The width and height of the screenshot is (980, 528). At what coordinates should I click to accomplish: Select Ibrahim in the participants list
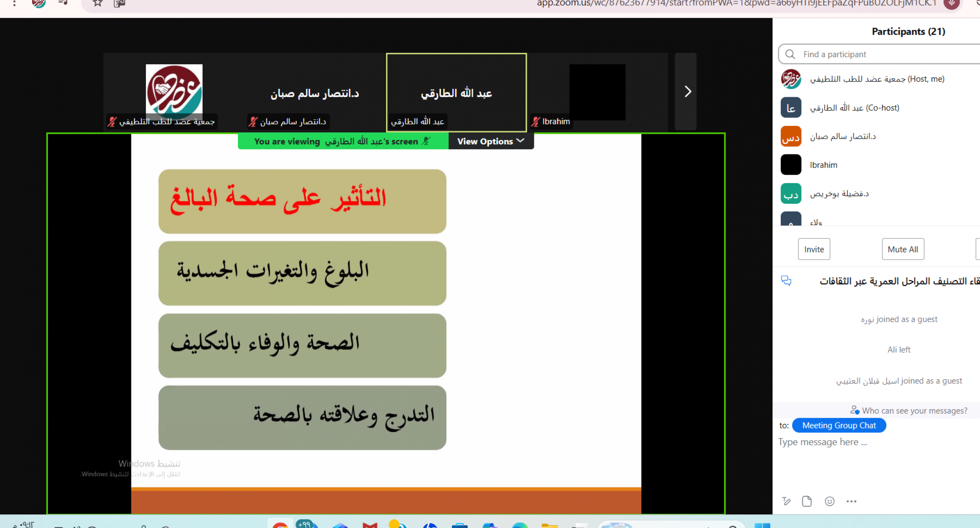[823, 165]
